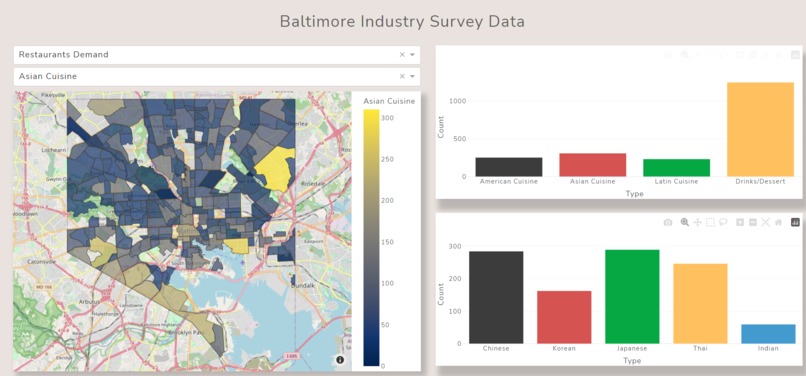
Task: Click the map info attribution icon
Action: [340, 360]
